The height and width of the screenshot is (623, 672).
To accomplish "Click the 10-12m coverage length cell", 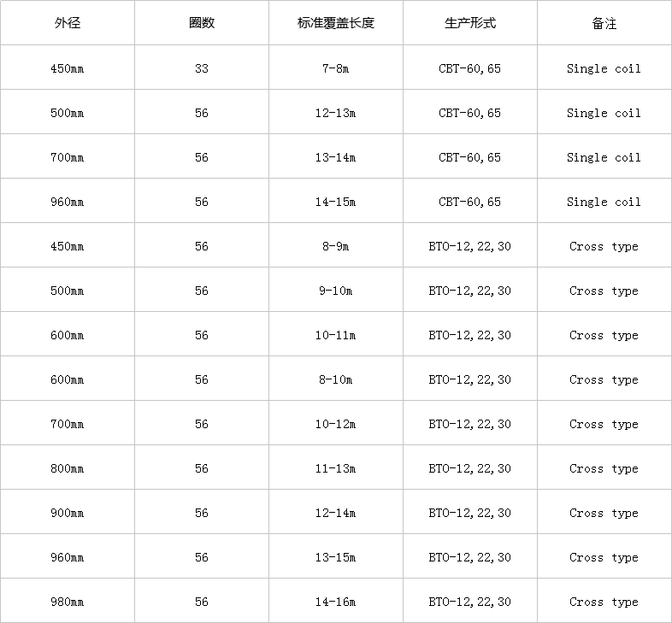I will pyautogui.click(x=335, y=424).
